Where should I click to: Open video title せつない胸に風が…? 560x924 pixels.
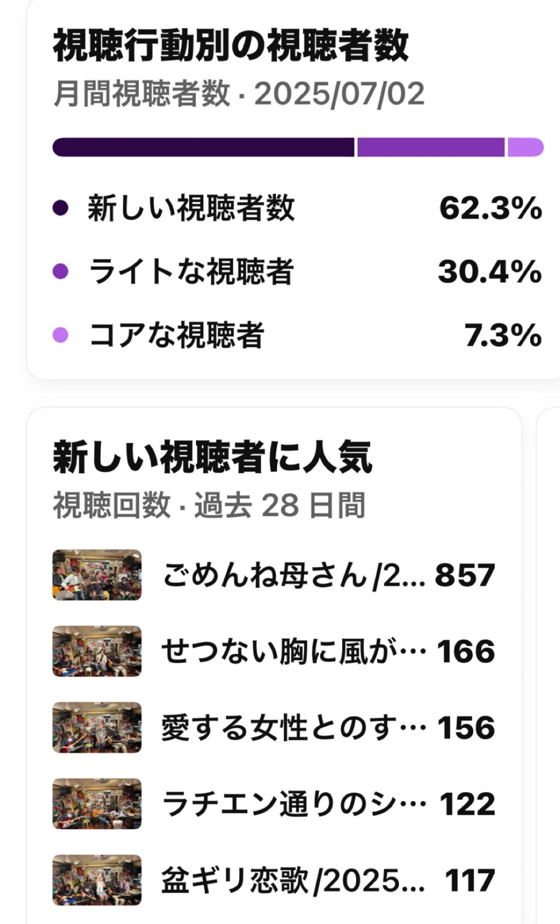pyautogui.click(x=294, y=651)
